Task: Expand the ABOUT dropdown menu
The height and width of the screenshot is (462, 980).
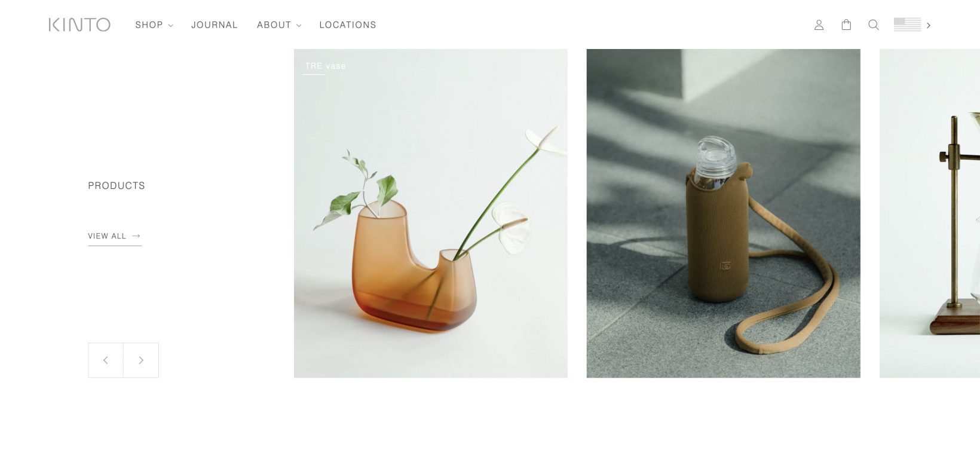Action: [x=279, y=25]
